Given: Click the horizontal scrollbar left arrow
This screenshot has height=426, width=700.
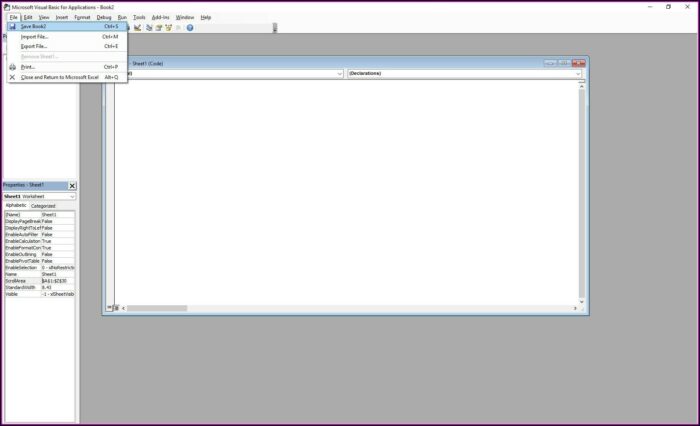Looking at the screenshot, I should pos(124,308).
